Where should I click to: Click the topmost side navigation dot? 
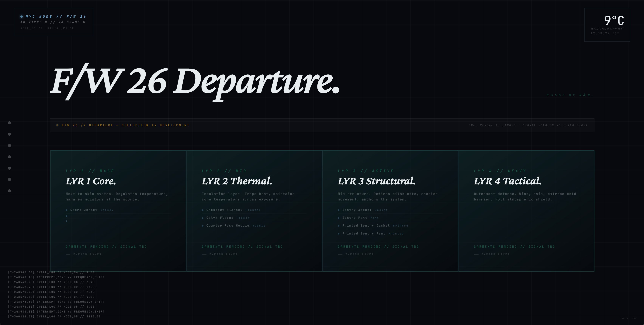(x=9, y=123)
